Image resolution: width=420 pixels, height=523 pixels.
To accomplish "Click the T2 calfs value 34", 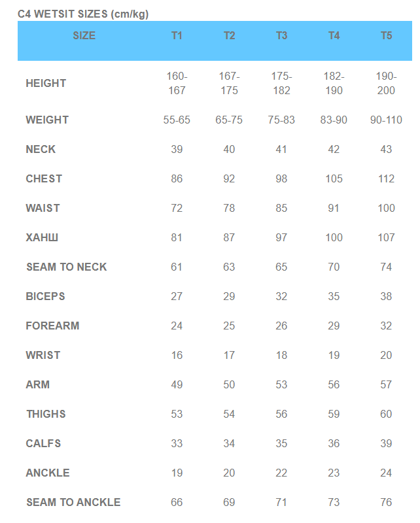I will pyautogui.click(x=229, y=444).
